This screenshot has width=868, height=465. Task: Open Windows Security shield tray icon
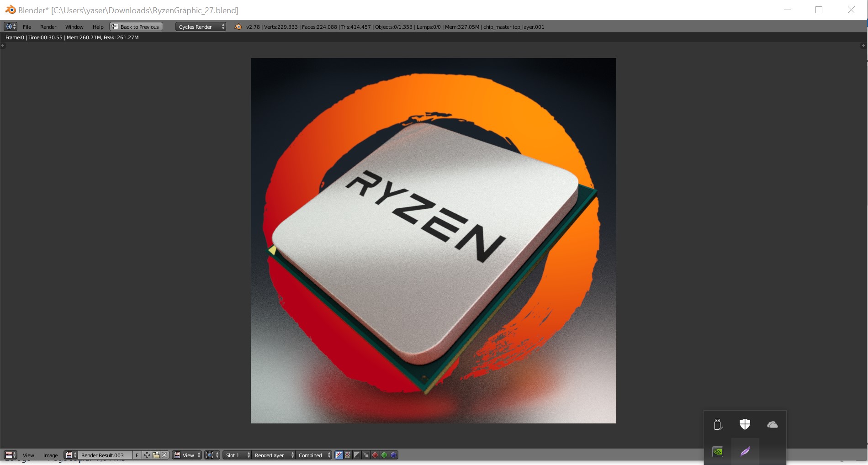[x=745, y=424]
